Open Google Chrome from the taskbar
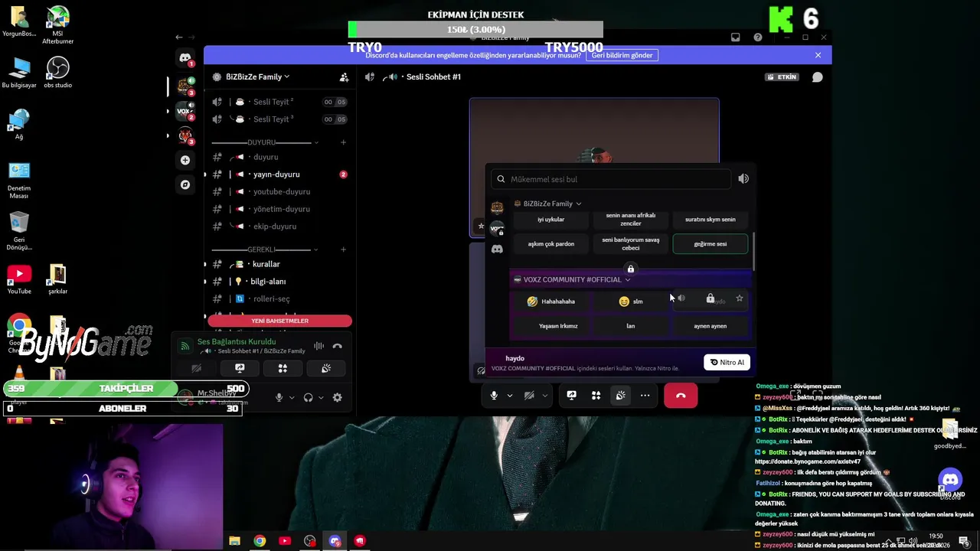This screenshot has height=551, width=980. click(x=260, y=541)
